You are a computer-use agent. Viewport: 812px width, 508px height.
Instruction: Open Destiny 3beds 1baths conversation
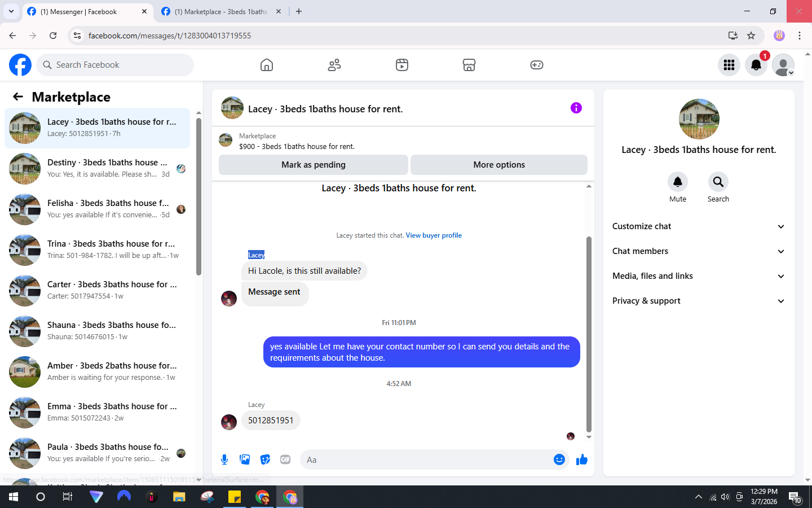click(x=97, y=168)
